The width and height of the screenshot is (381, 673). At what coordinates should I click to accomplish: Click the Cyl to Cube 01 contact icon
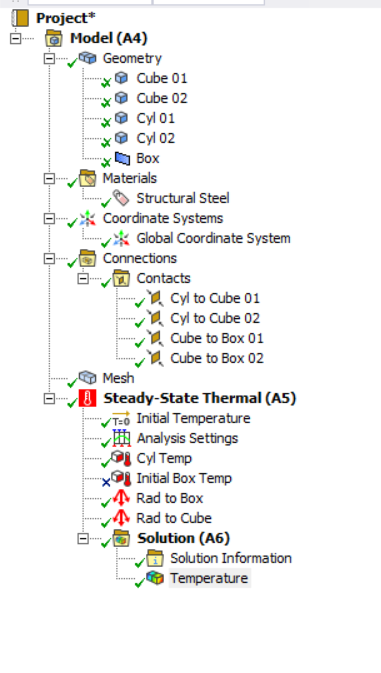tap(155, 298)
